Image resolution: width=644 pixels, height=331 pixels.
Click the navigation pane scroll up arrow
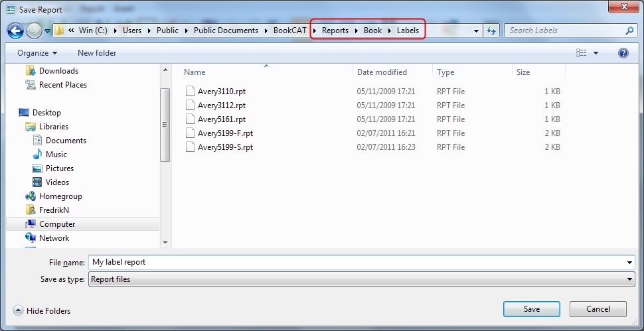(165, 70)
